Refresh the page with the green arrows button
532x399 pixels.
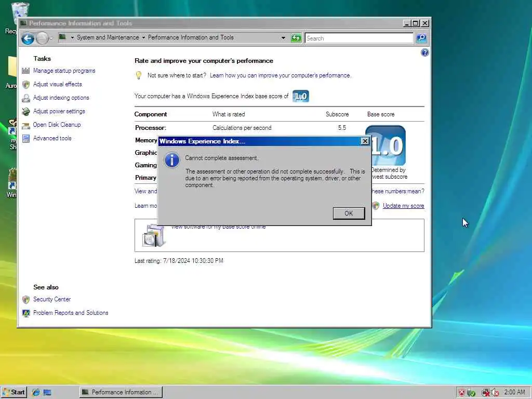click(x=296, y=38)
